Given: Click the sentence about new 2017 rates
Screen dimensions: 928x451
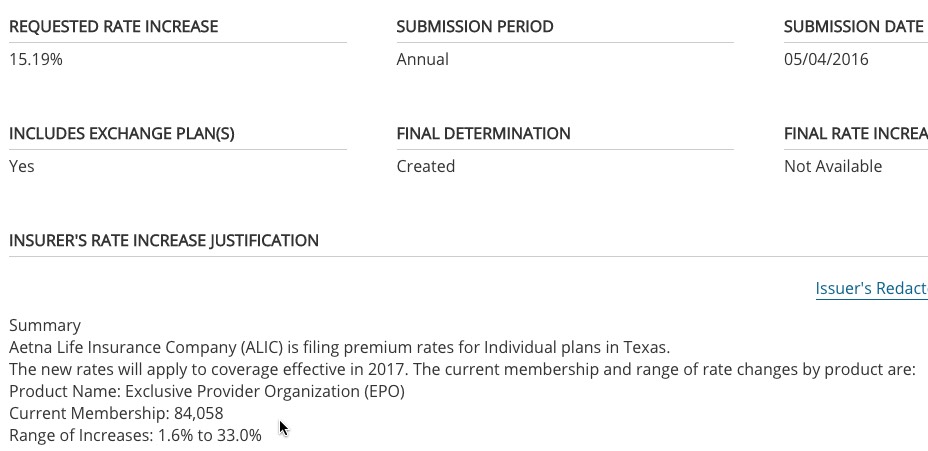Looking at the screenshot, I should click(462, 370).
